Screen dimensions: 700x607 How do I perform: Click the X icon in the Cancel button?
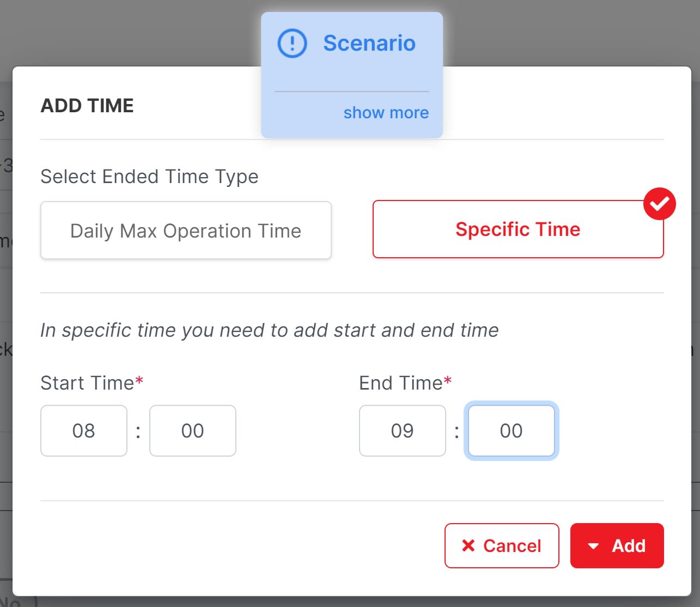[x=468, y=545]
